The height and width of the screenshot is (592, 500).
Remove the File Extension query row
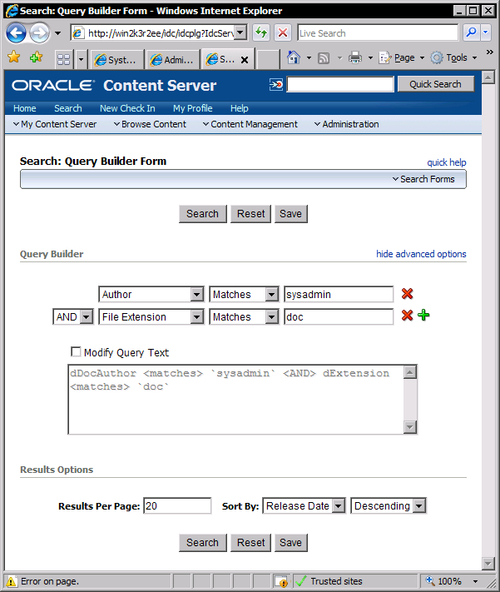407,315
